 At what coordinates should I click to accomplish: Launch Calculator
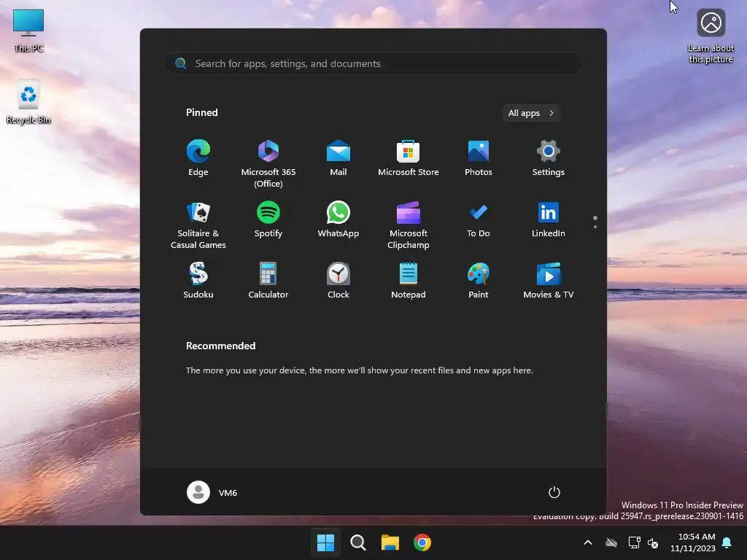click(268, 281)
